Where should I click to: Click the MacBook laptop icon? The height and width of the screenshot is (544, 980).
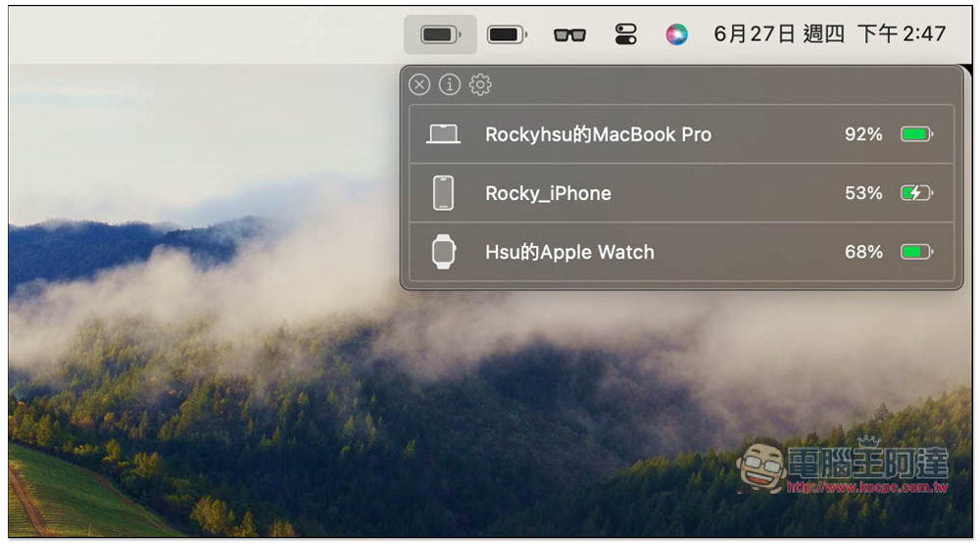point(443,134)
